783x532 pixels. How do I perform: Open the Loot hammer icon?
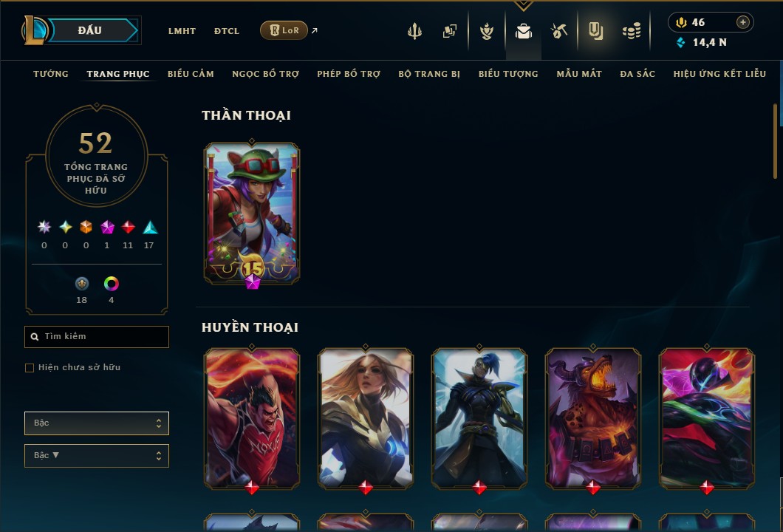click(559, 31)
